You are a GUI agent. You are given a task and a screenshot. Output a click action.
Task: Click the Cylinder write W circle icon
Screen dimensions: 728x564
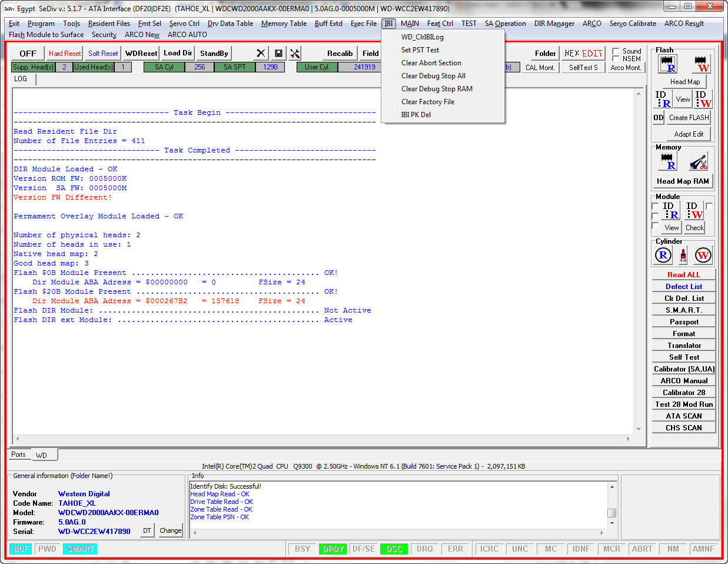[703, 255]
